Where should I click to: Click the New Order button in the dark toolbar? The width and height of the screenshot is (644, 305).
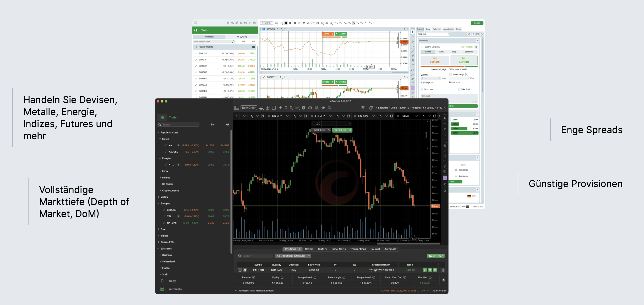point(249,108)
